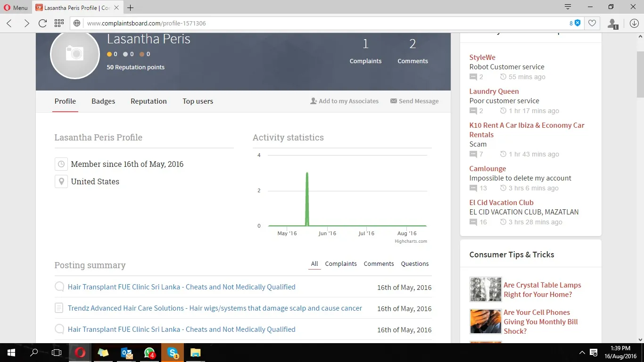The width and height of the screenshot is (644, 362).
Task: Filter posting summary by Questions
Action: pos(415,264)
